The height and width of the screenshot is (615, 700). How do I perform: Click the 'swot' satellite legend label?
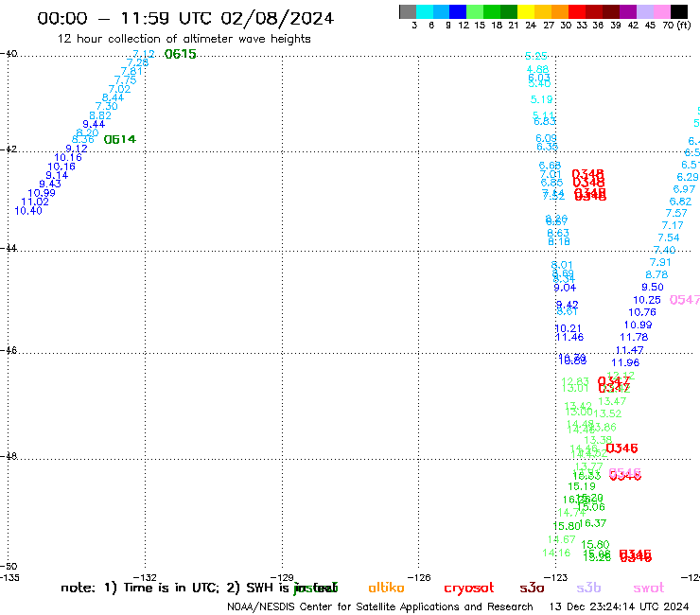pyautogui.click(x=649, y=588)
